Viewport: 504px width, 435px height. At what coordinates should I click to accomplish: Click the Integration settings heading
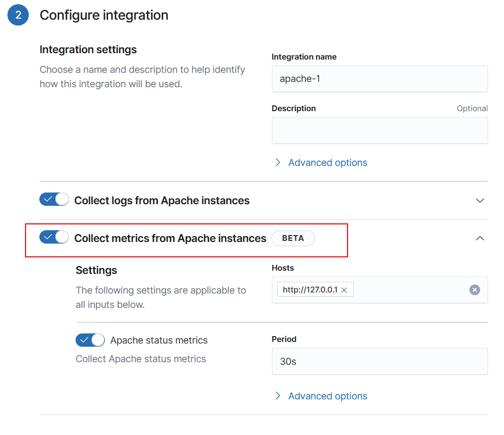pos(88,49)
